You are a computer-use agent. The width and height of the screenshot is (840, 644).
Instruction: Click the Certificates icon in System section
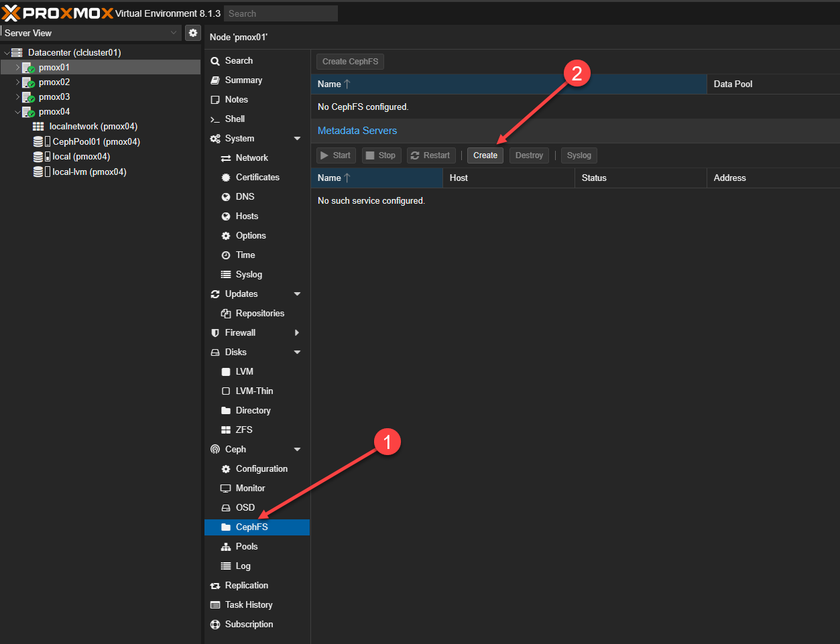[x=226, y=178]
